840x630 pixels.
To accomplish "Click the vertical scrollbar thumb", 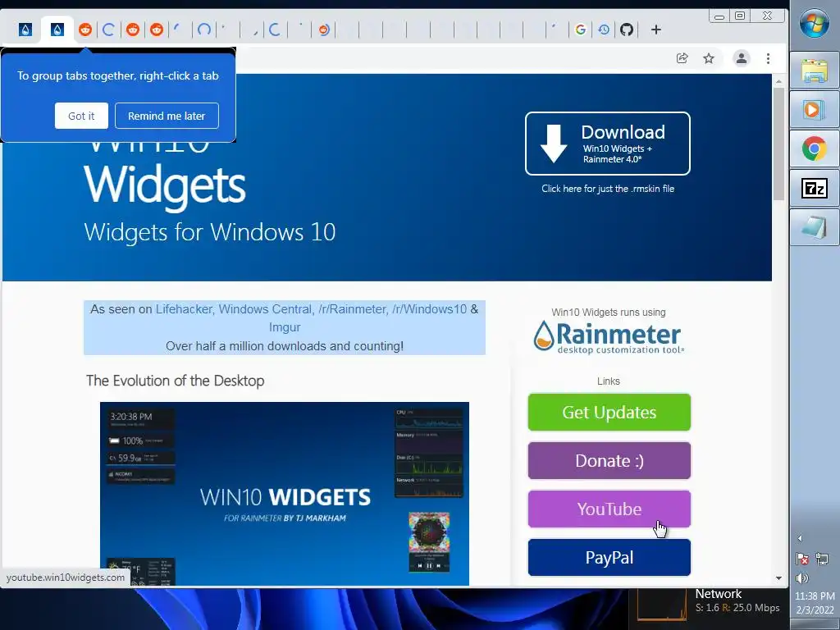I will [x=779, y=144].
